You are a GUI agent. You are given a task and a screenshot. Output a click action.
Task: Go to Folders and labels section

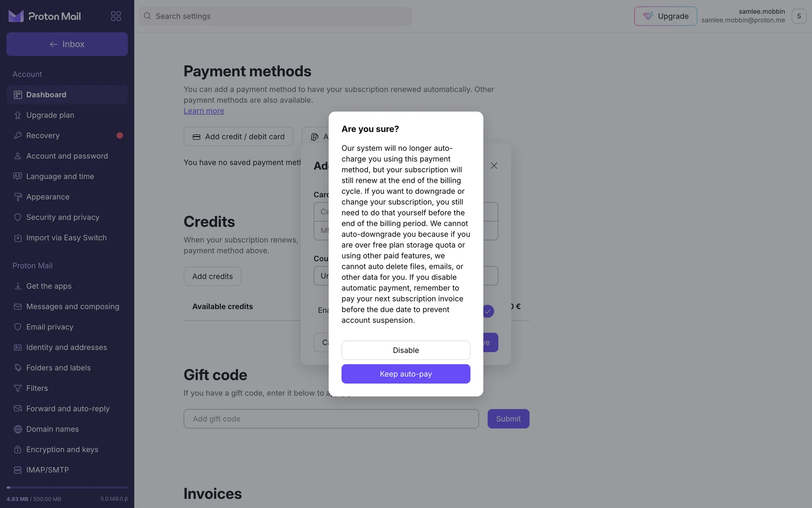58,368
